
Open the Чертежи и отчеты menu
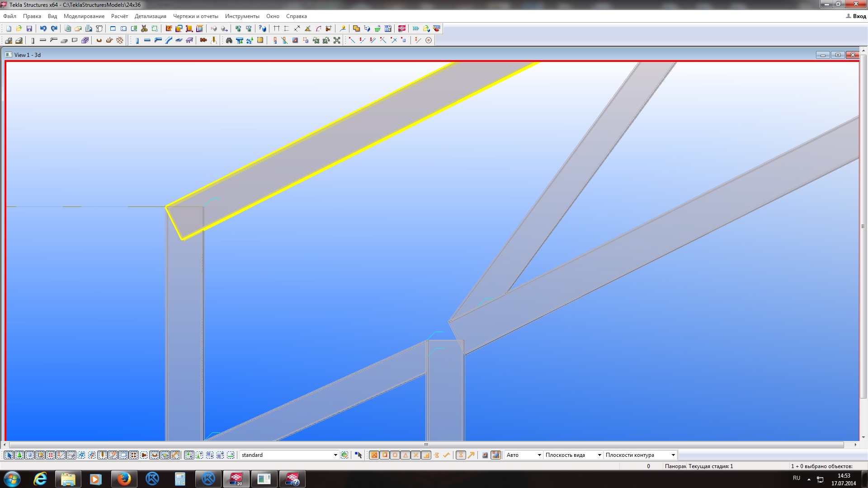(195, 16)
